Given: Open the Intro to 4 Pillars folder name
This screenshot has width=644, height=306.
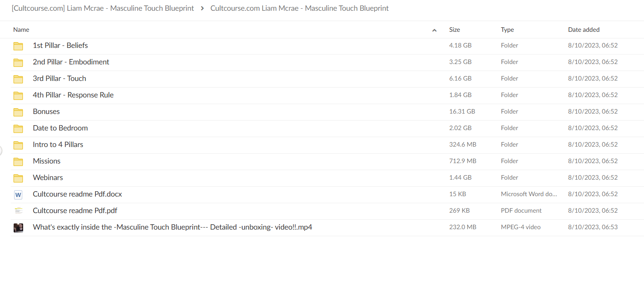Looking at the screenshot, I should point(58,145).
